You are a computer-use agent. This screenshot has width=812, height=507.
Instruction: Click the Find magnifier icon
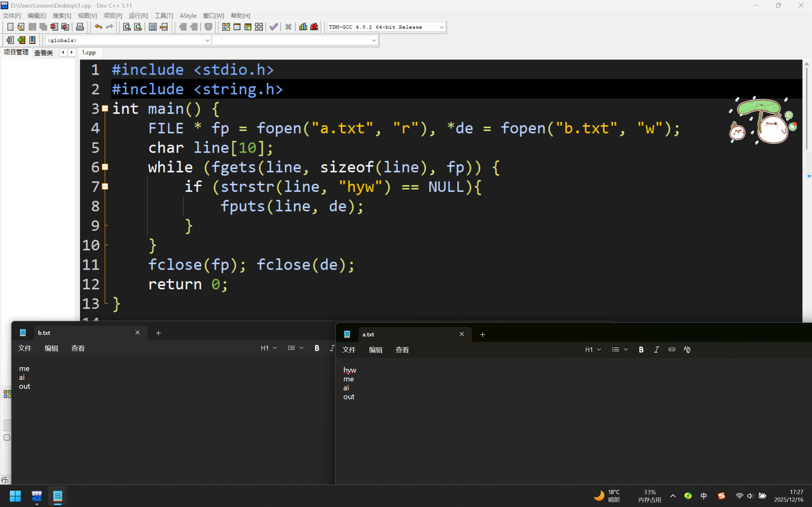pyautogui.click(x=127, y=27)
